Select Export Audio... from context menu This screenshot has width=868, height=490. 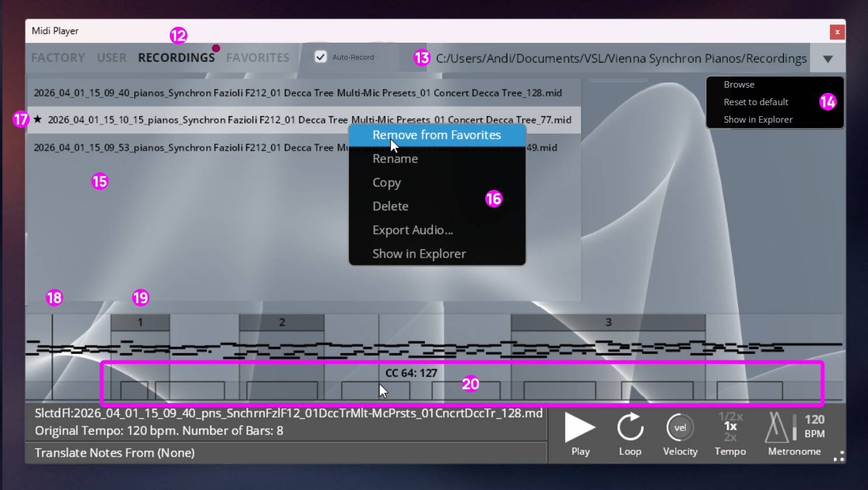click(412, 230)
